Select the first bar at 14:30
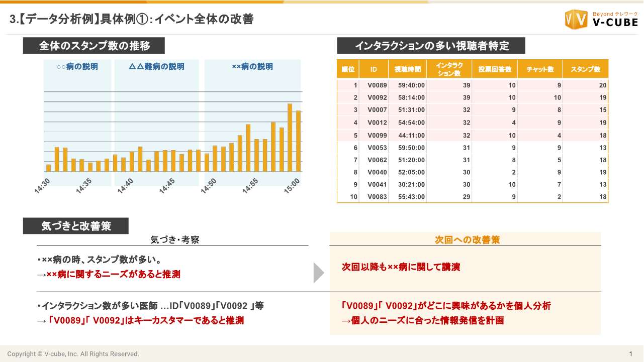Image resolution: width=644 pixels, height=362 pixels. (48, 168)
